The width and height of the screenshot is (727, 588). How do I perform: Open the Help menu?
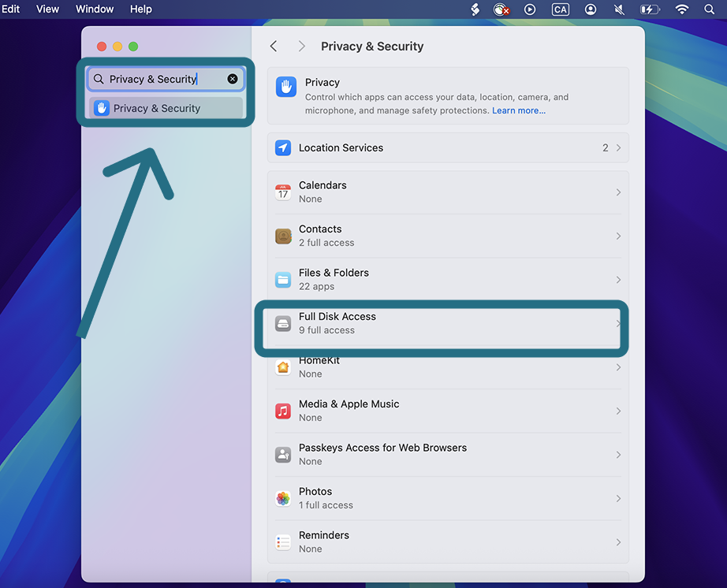click(x=141, y=9)
